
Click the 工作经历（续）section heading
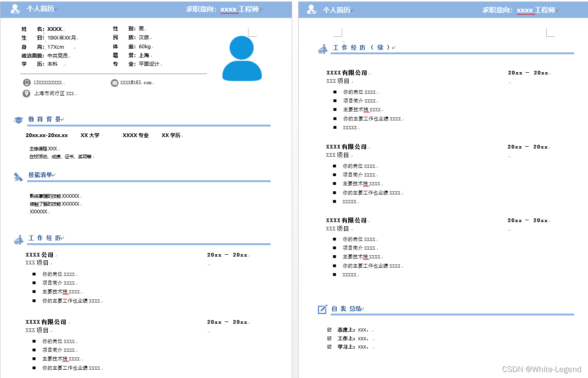click(362, 47)
